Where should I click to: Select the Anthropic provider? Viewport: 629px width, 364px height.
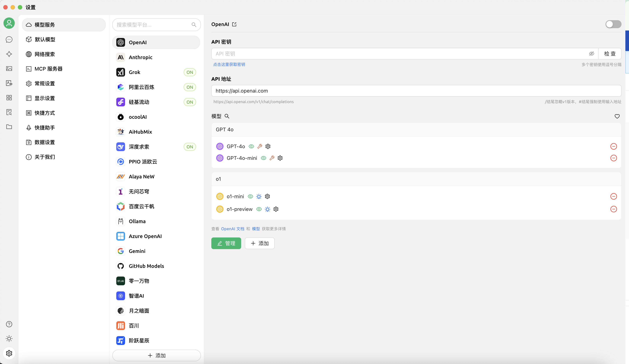(156, 57)
